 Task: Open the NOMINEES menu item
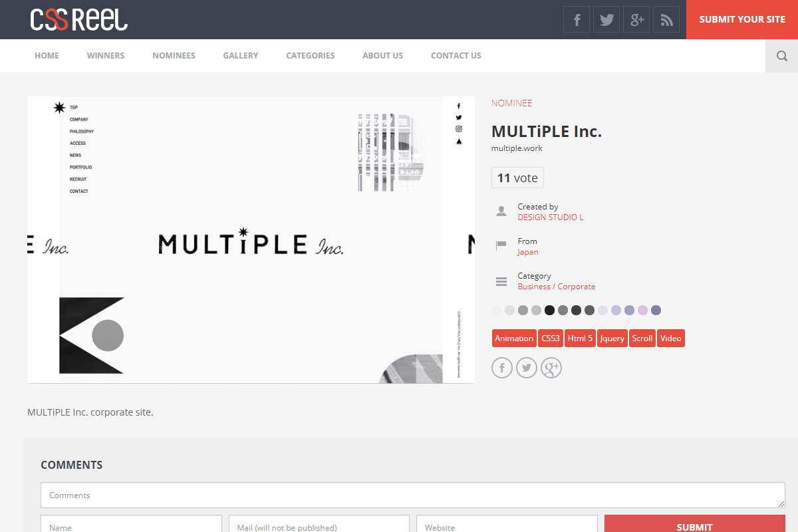click(x=174, y=56)
